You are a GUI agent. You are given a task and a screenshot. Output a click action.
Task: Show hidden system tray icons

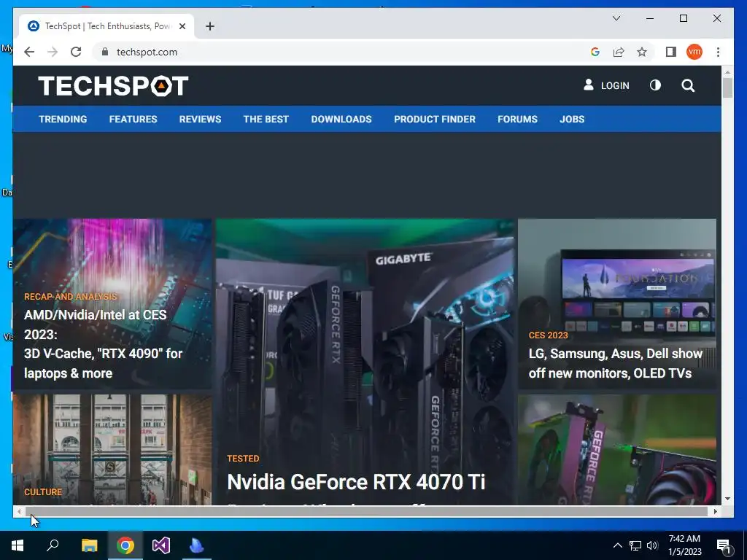tap(617, 545)
